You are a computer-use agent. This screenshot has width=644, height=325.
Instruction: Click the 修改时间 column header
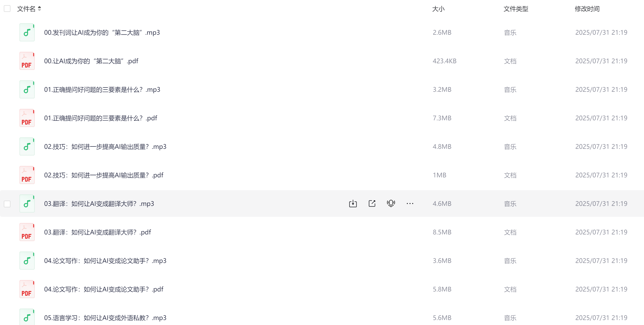[587, 9]
